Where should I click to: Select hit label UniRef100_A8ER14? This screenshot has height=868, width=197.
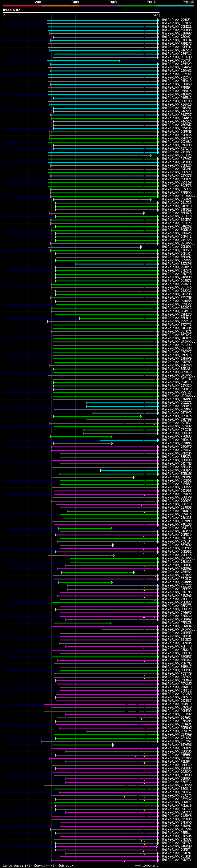click(177, 833)
